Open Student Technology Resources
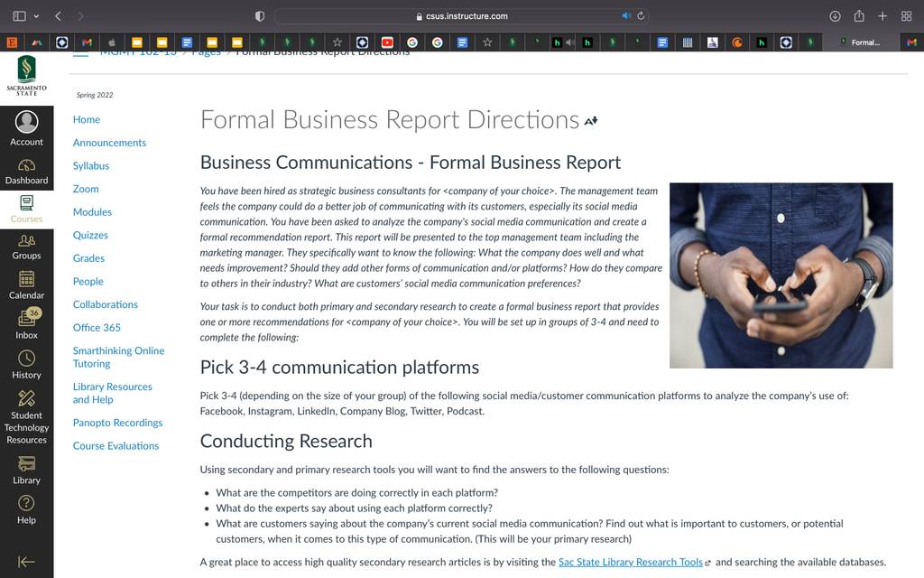Viewport: 924px width, 578px height. pyautogui.click(x=26, y=417)
